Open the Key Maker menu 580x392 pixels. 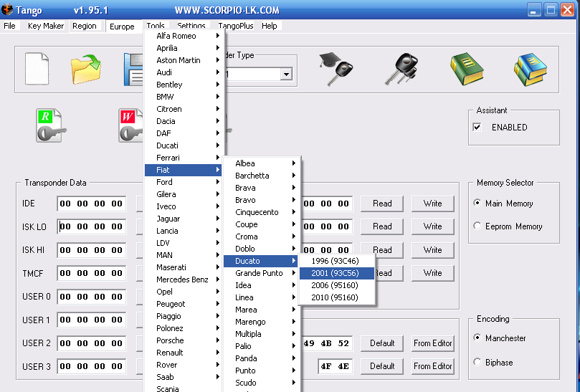(x=46, y=26)
